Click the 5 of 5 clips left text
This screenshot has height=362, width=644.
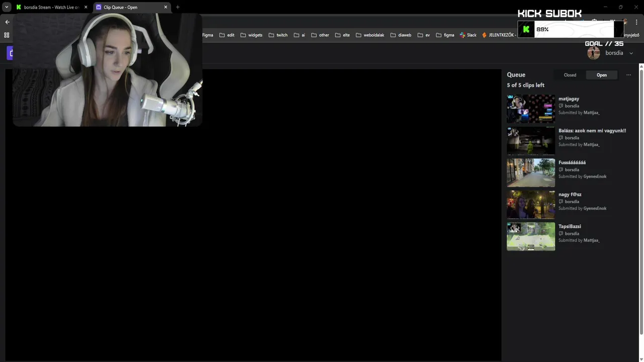pyautogui.click(x=525, y=85)
